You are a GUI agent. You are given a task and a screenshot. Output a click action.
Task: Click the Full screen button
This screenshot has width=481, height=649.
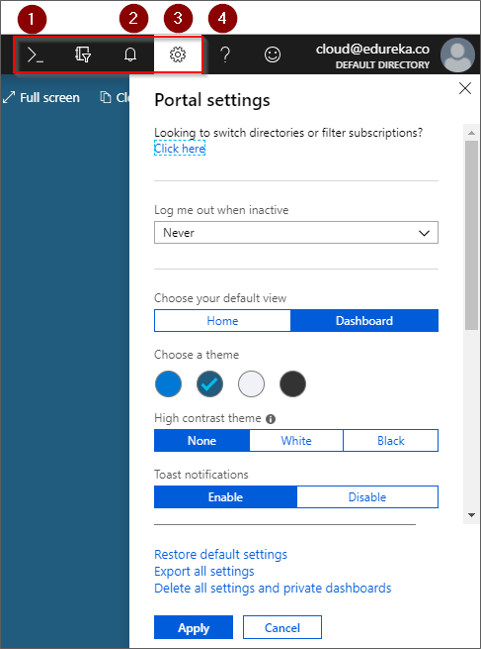coord(41,98)
